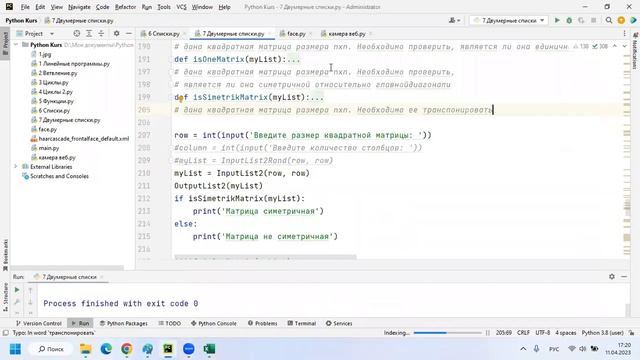Screen dimensions: 640x360
Task: Open Python Console tool window
Action: [x=213, y=323]
